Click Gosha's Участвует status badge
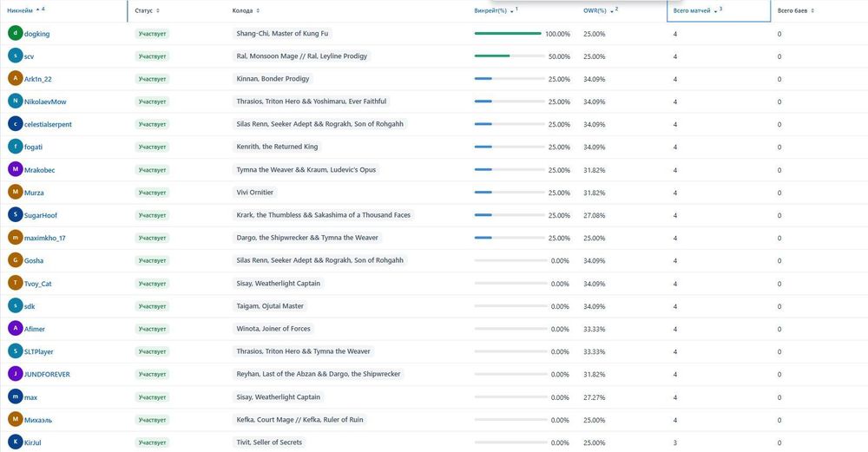The image size is (868, 452). [152, 260]
